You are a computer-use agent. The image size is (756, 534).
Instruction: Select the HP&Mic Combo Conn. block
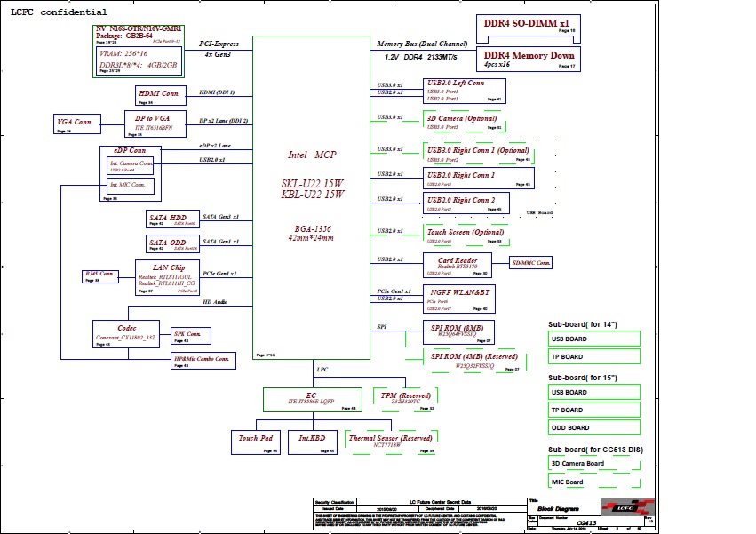pyautogui.click(x=203, y=361)
